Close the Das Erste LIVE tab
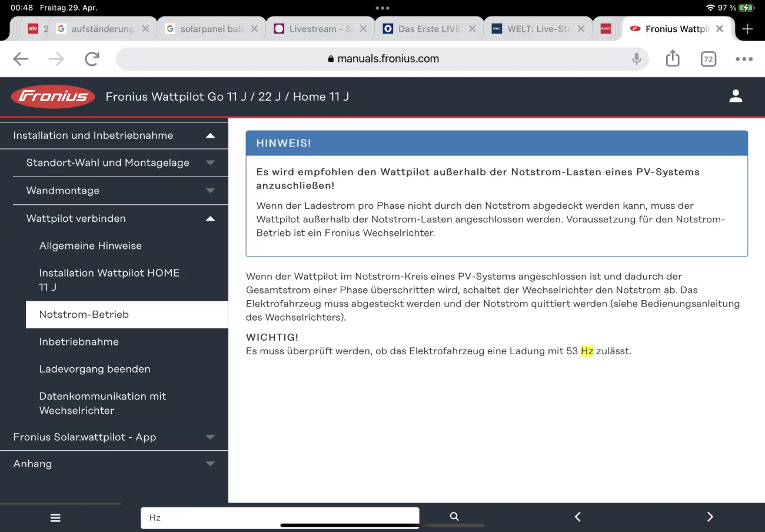Screen dimensions: 765x532 click(473, 29)
